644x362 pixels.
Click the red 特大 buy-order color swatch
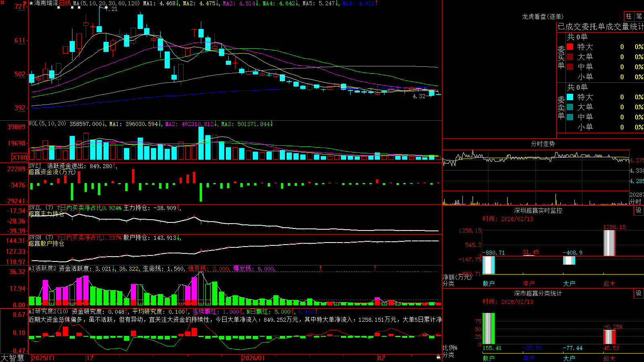coord(570,47)
